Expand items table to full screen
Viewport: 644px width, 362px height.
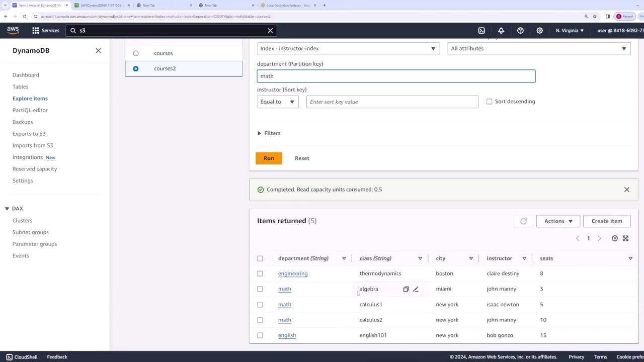(625, 238)
